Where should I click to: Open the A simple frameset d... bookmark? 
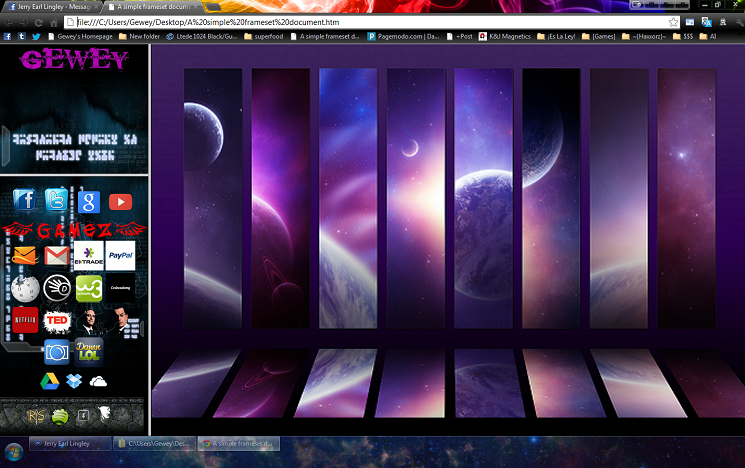(325, 36)
